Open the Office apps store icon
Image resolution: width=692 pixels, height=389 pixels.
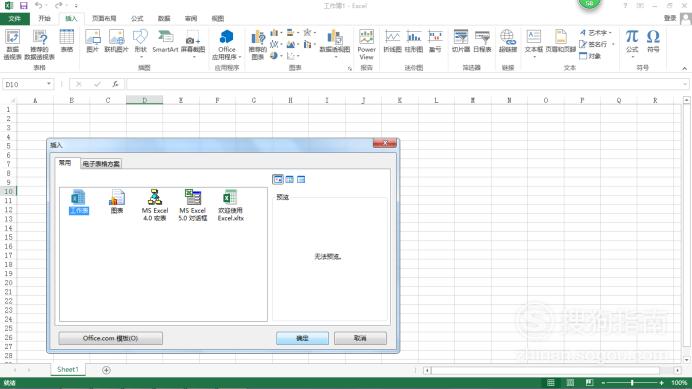click(x=226, y=45)
